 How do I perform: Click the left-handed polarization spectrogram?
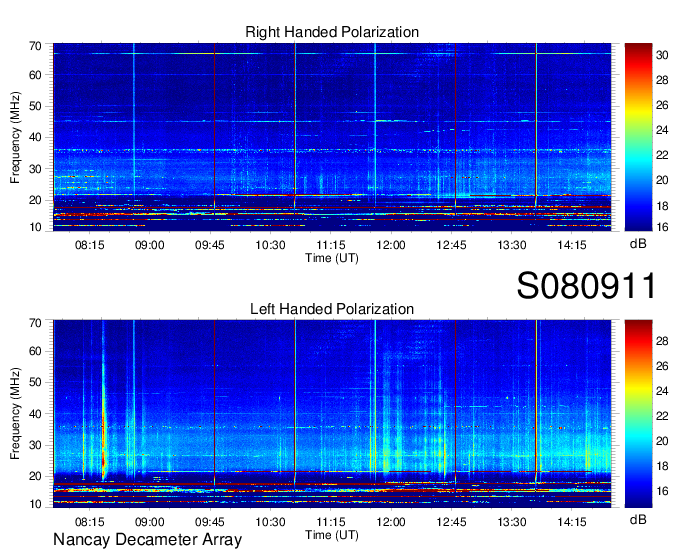(332, 414)
